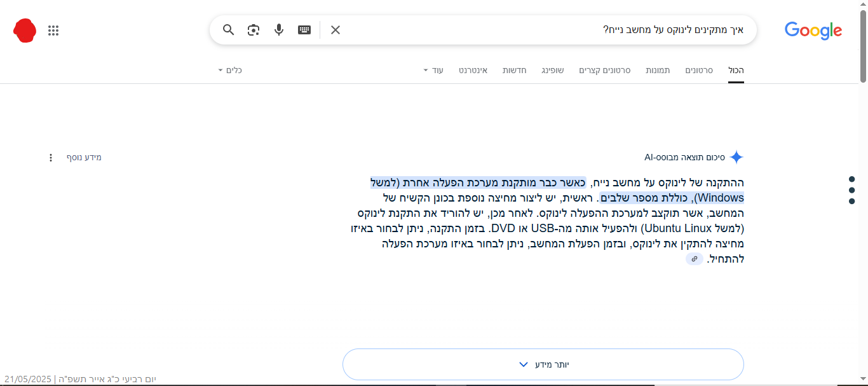The image size is (868, 386).
Task: Click the page vertical scrollbar thumb
Action: pos(863,46)
